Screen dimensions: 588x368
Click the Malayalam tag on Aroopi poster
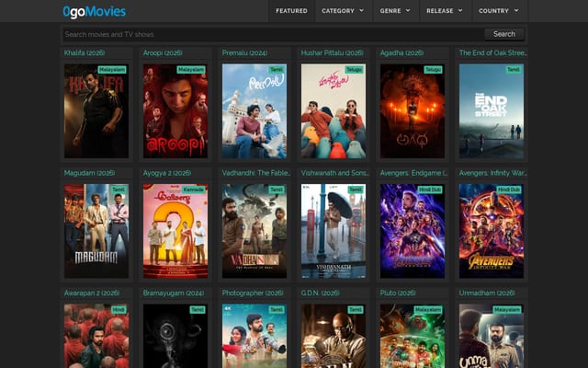pyautogui.click(x=191, y=70)
